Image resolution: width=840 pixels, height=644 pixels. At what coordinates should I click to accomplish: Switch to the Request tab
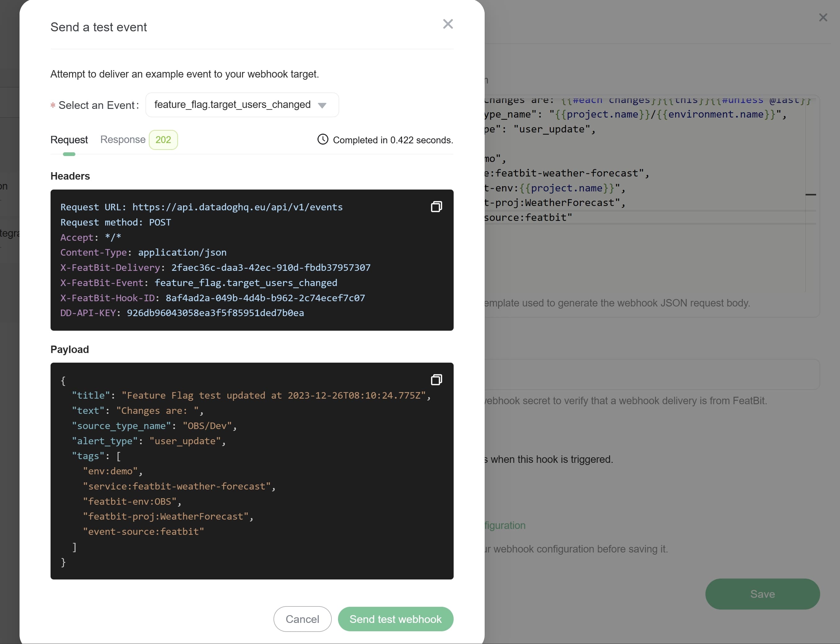click(x=69, y=140)
